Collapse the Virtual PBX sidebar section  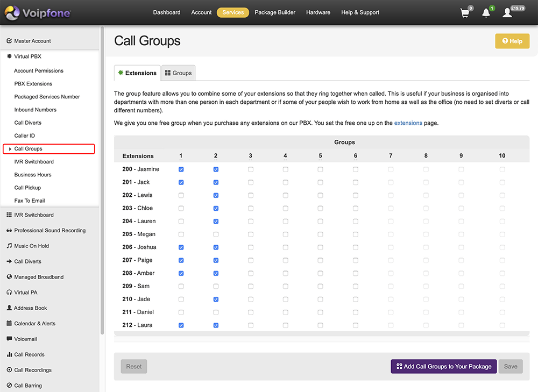click(x=27, y=56)
